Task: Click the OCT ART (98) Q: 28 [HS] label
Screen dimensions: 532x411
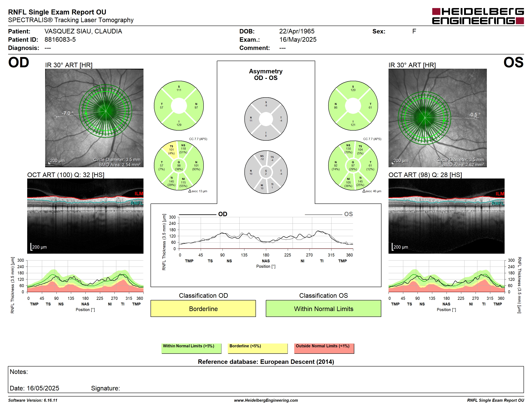Action: pos(425,175)
